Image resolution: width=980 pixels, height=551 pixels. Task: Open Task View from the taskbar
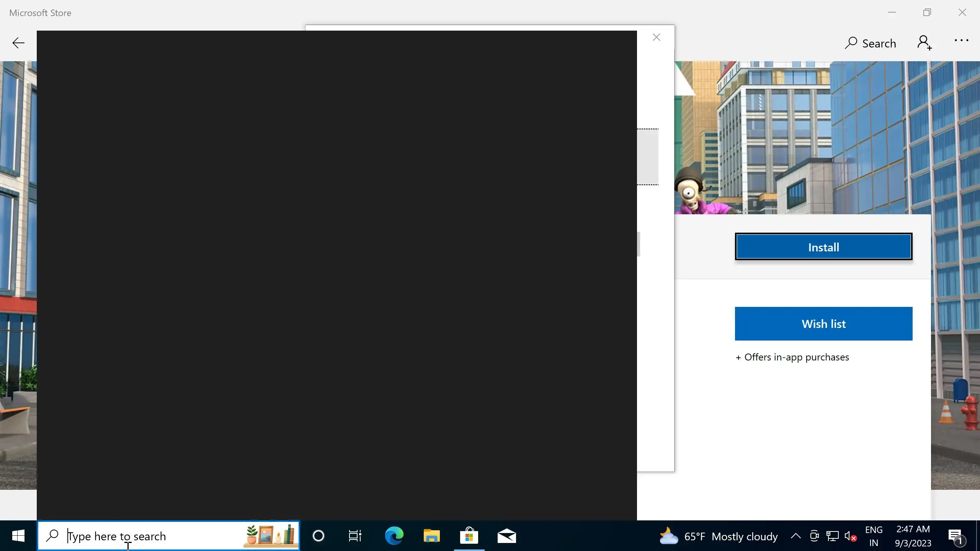(355, 536)
